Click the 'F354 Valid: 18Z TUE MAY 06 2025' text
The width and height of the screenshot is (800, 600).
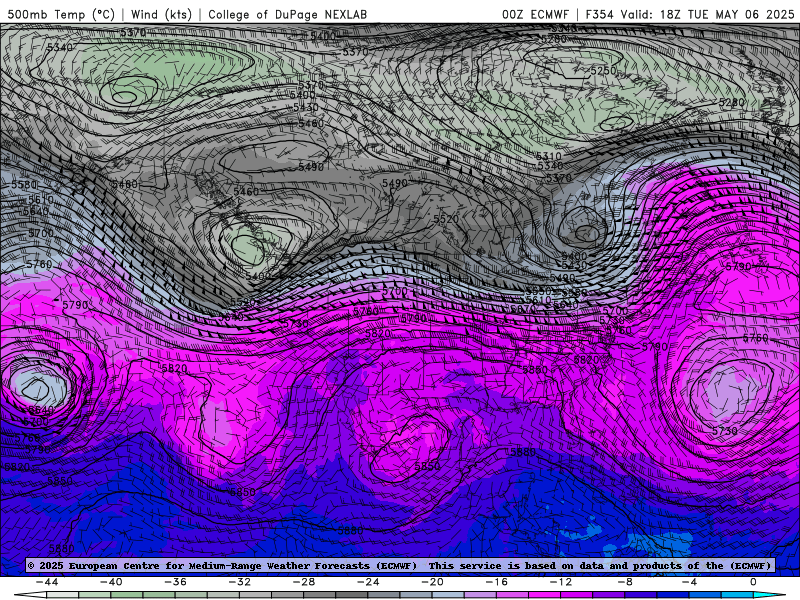pos(690,14)
